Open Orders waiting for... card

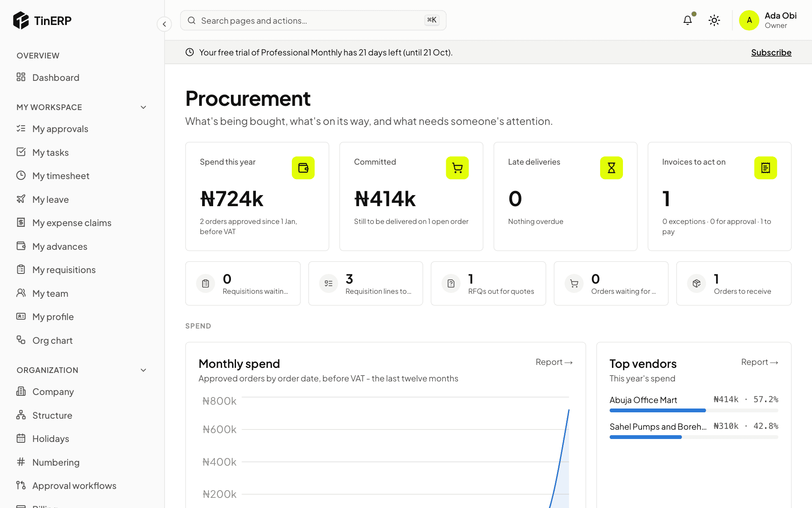tap(611, 283)
